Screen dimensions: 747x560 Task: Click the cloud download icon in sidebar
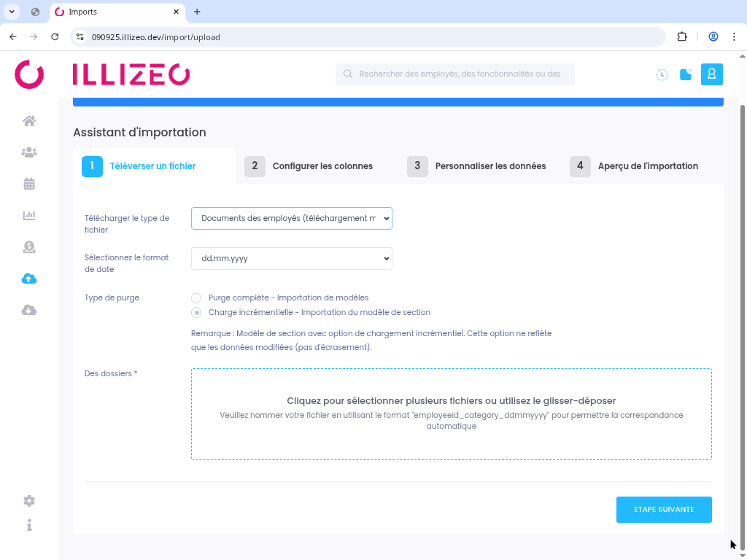pos(29,310)
